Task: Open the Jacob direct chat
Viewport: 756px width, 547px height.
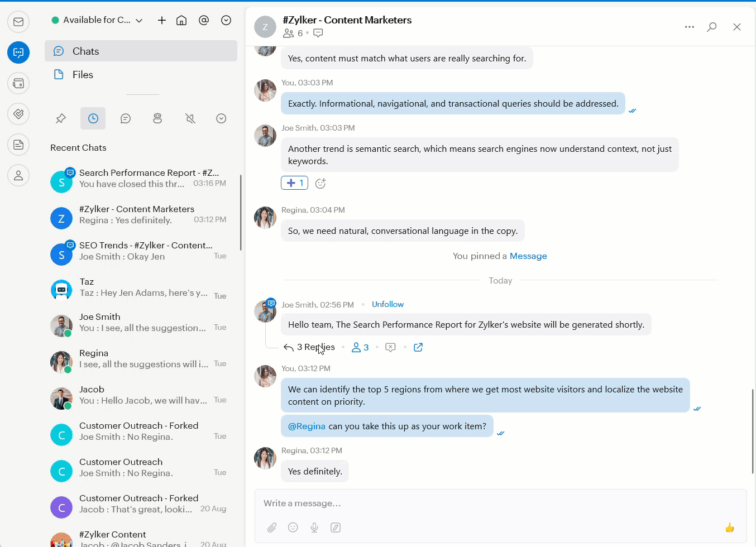Action: [x=141, y=395]
